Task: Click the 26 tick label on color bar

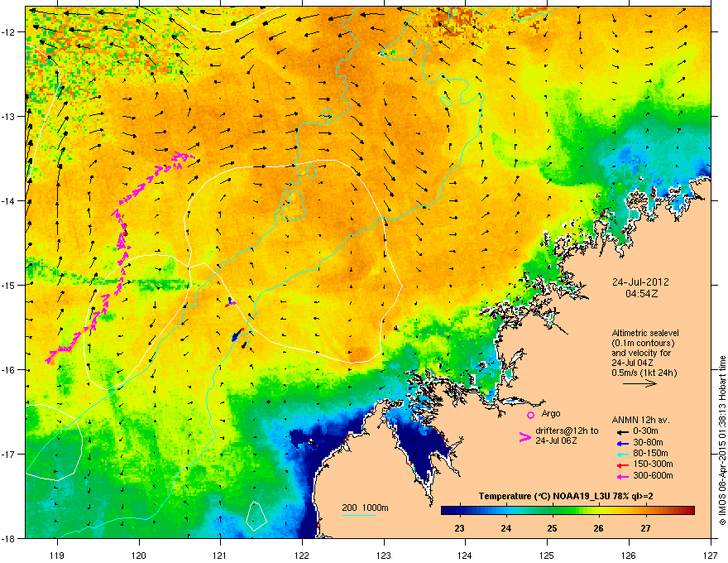Action: point(598,528)
